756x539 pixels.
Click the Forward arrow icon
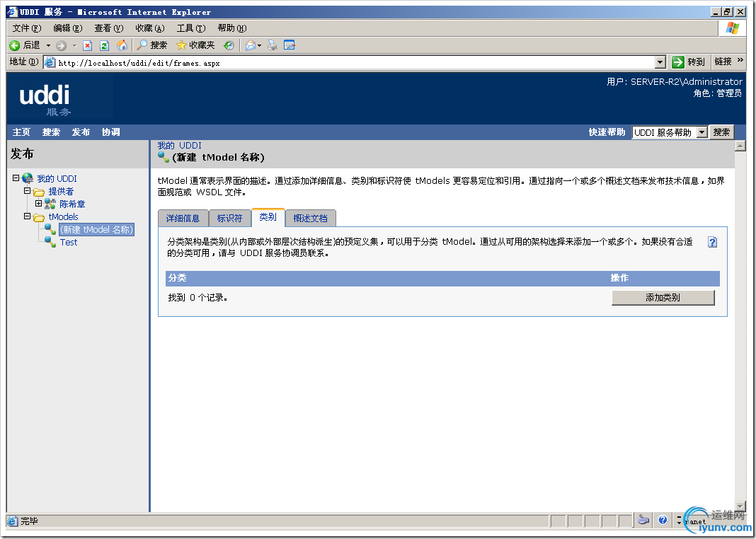point(62,45)
